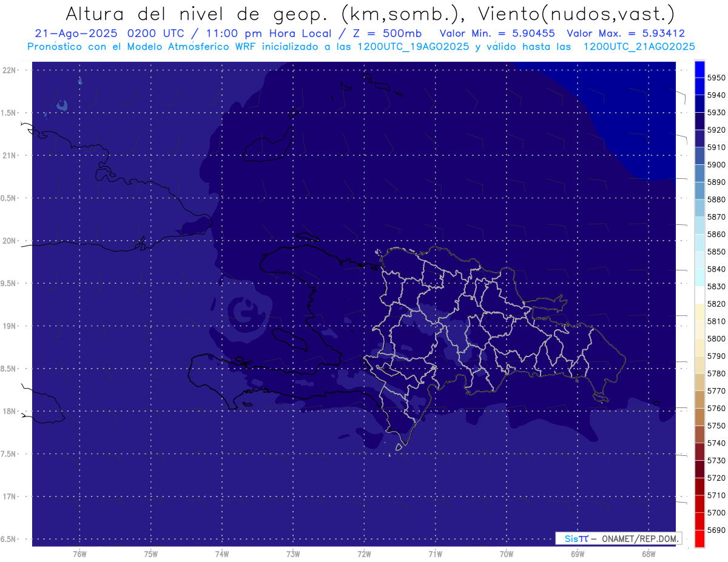Click the 5880 colorbar value
Screen dimensions: 728x562
(716, 199)
